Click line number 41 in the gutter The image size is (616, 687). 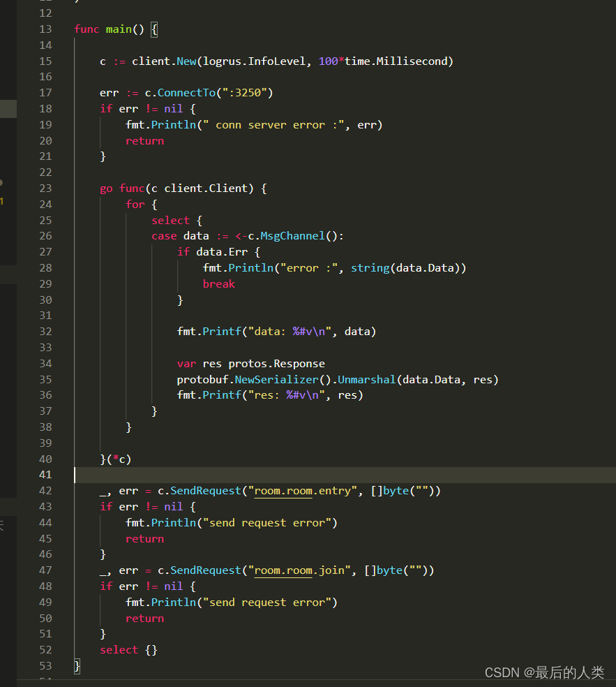click(x=45, y=475)
